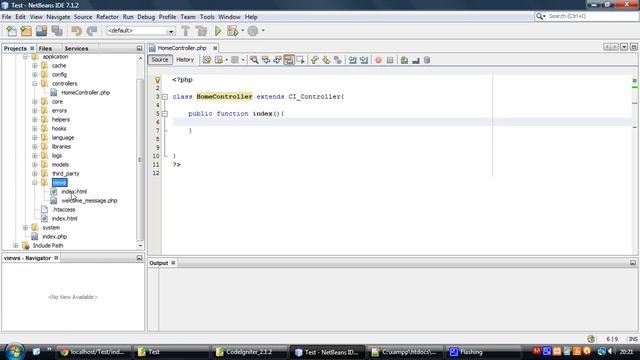Click the Next Bookmark icon
The height and width of the screenshot is (360, 640).
[x=326, y=60]
